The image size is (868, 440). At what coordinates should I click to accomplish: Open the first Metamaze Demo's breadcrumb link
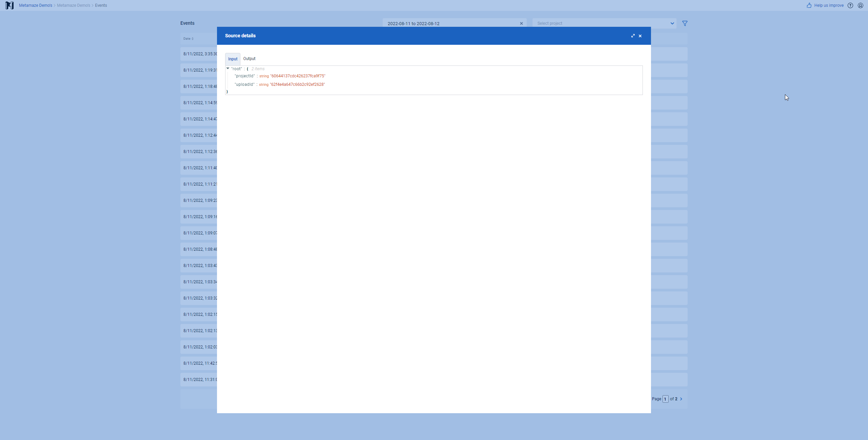click(x=36, y=5)
